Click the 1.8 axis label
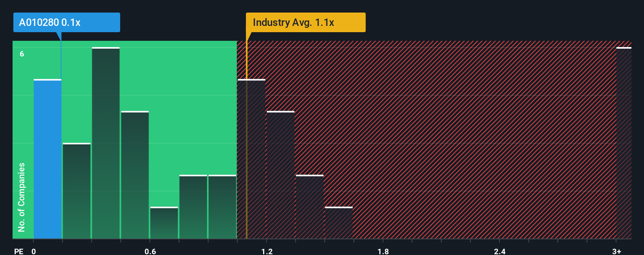This screenshot has height=255, width=644. [x=383, y=251]
